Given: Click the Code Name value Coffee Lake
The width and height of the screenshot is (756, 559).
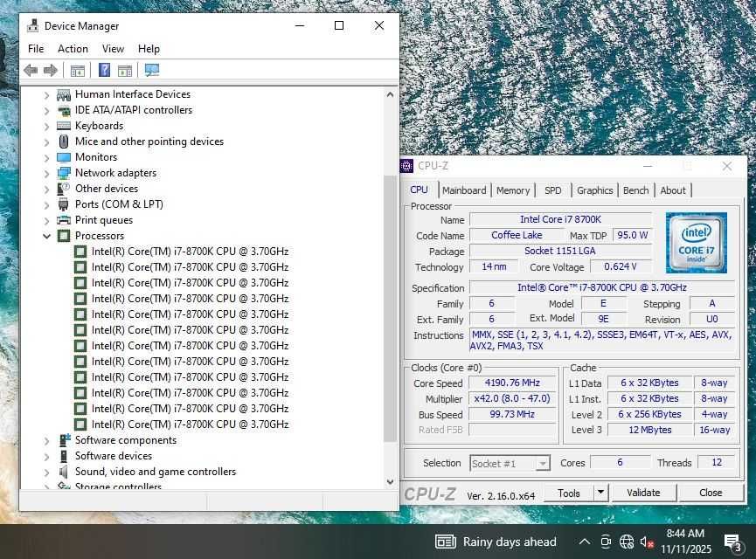Looking at the screenshot, I should pos(517,235).
